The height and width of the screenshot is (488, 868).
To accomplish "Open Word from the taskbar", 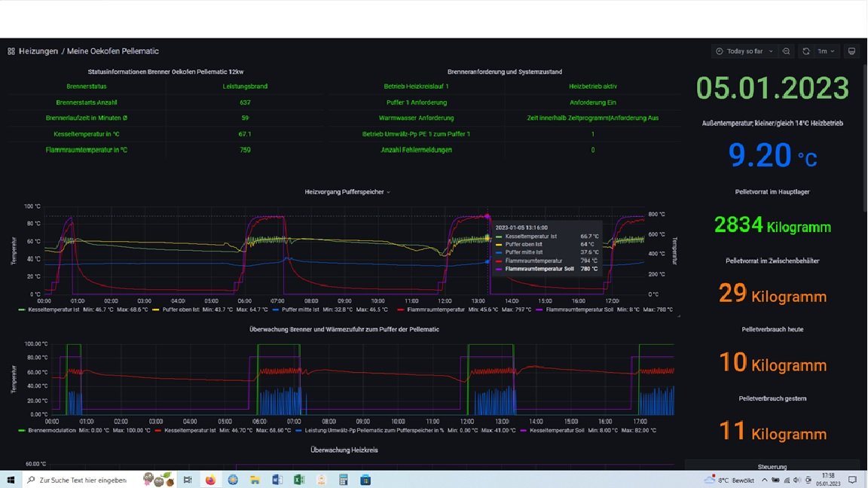I will click(x=277, y=480).
